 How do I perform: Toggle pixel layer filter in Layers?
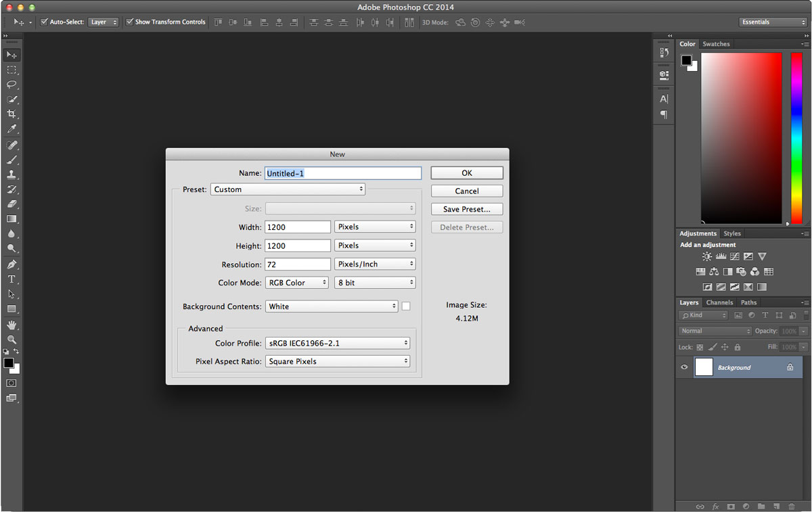738,315
